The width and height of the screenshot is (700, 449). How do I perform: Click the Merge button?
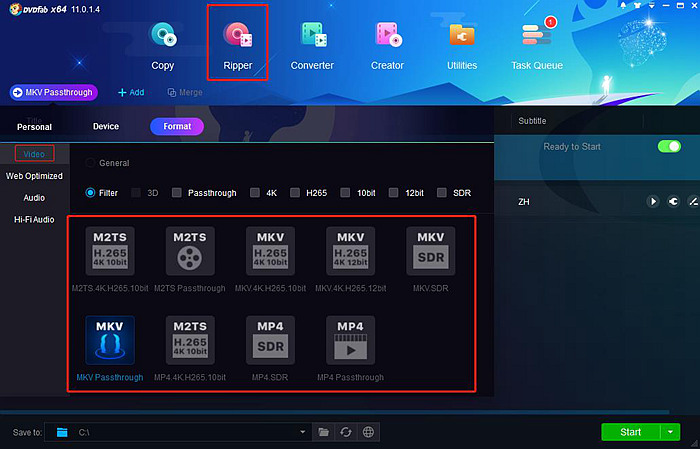click(185, 92)
